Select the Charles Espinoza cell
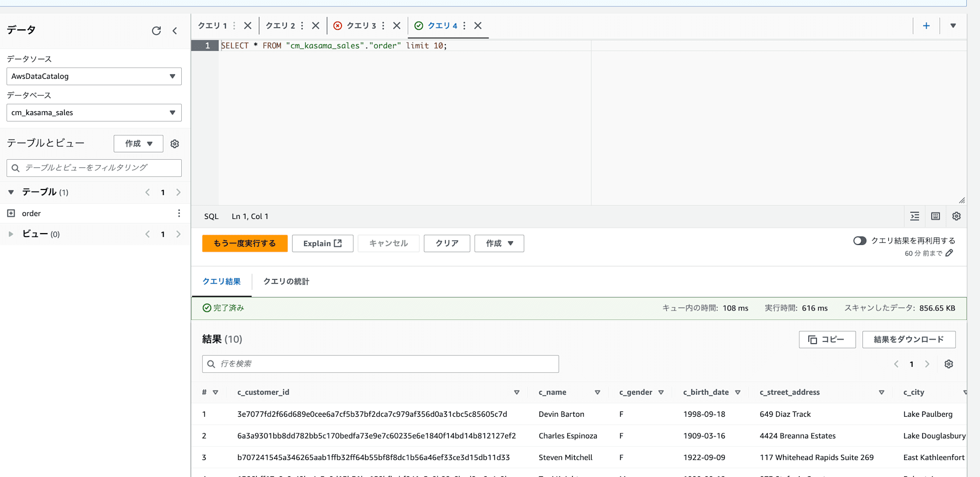This screenshot has width=980, height=477. tap(568, 436)
